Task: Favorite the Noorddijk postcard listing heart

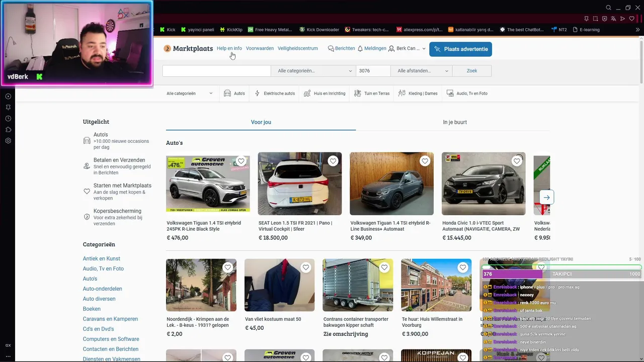Action: click(x=227, y=268)
